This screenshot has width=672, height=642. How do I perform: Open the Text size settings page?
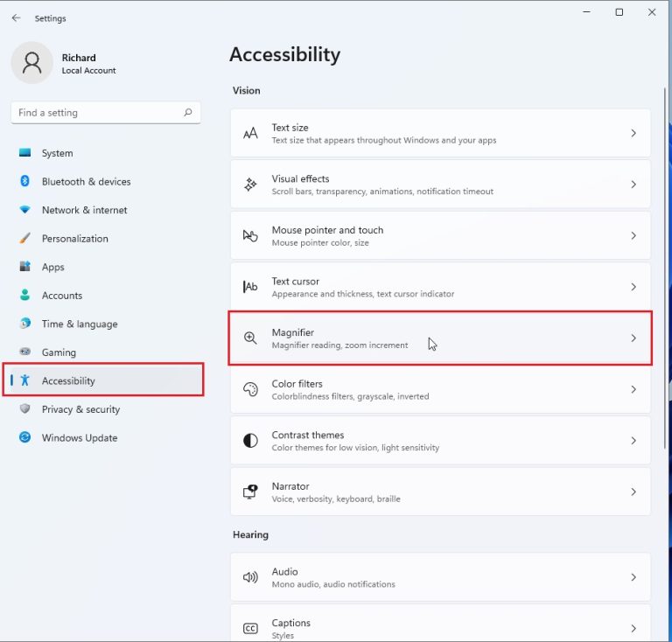(x=440, y=133)
